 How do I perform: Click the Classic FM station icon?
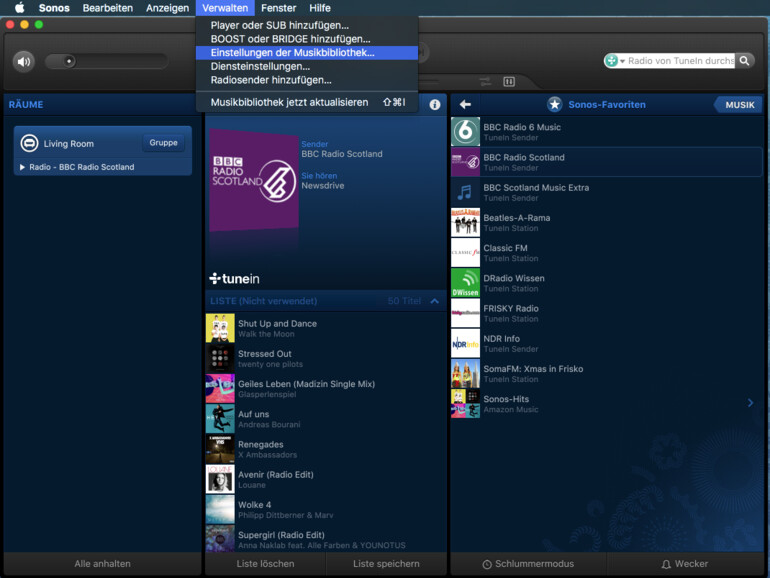click(465, 252)
